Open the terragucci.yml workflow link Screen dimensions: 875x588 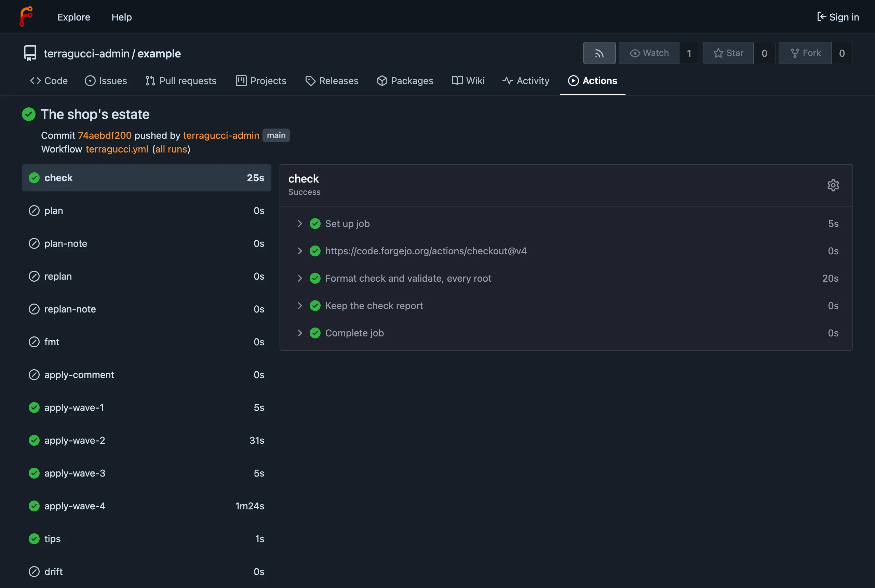pos(117,149)
